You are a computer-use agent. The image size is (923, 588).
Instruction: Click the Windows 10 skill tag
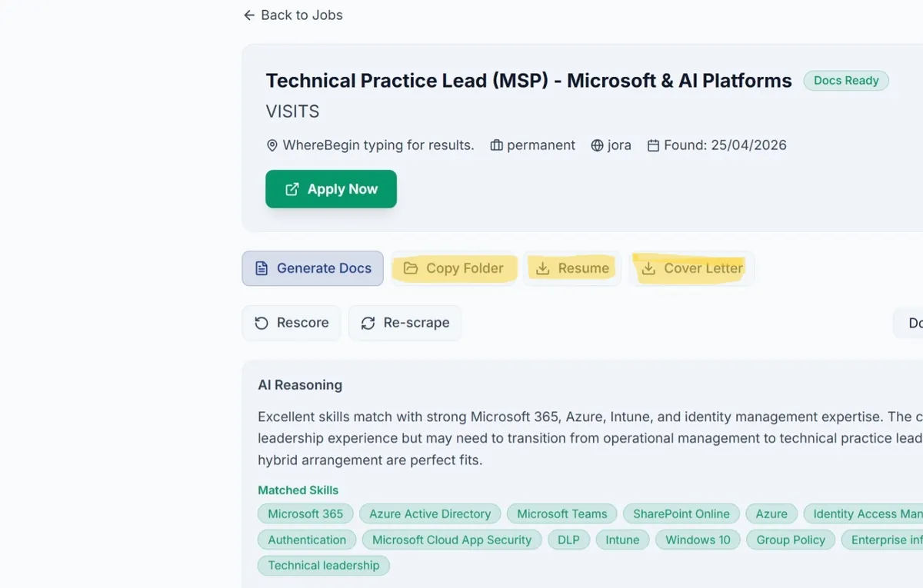click(x=698, y=540)
